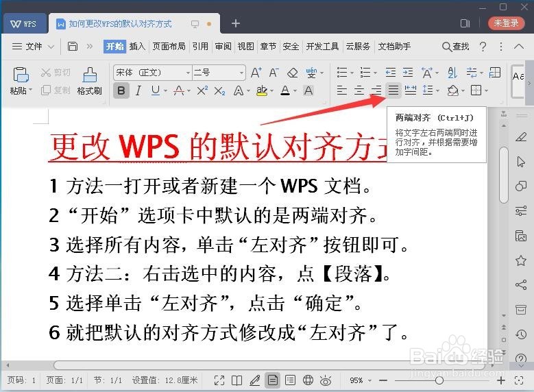Viewport: 534px width, 392px height.
Task: Open the search (查找) tool
Action: [455, 47]
